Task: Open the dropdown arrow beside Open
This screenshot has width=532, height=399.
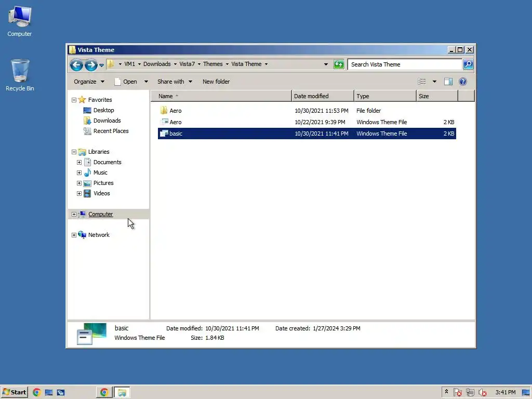Action: pyautogui.click(x=146, y=82)
